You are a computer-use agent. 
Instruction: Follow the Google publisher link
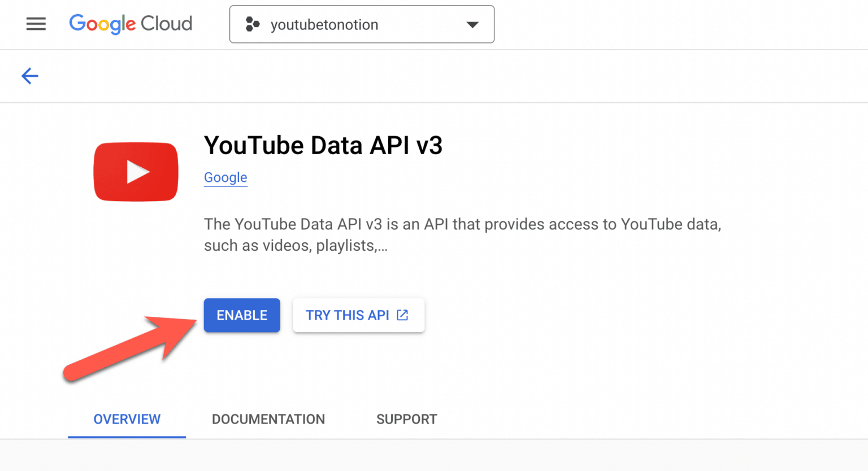point(225,177)
